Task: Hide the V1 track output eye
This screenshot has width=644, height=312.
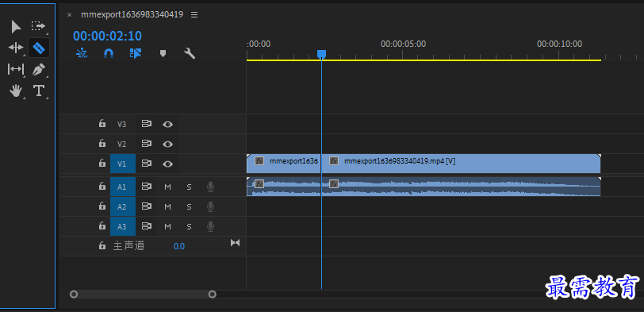Action: point(167,164)
